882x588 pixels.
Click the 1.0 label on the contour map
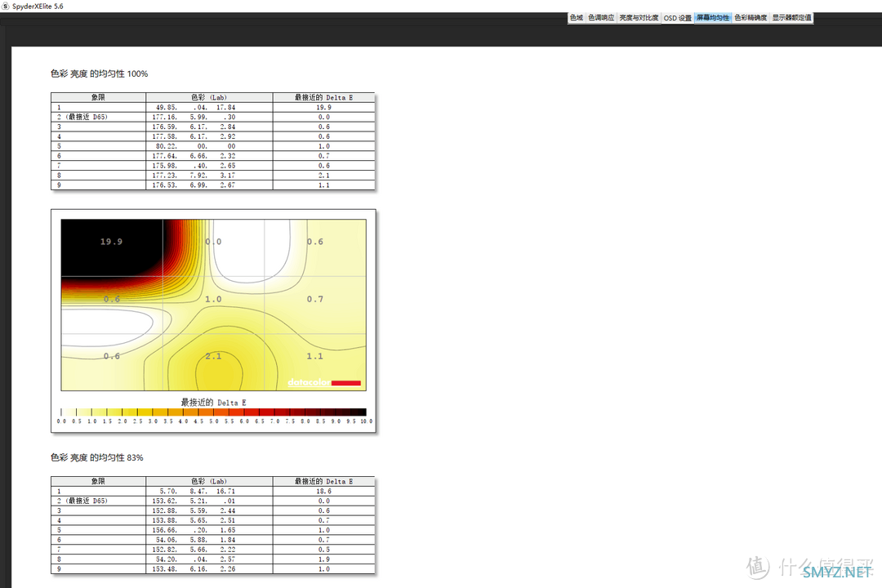click(x=213, y=300)
